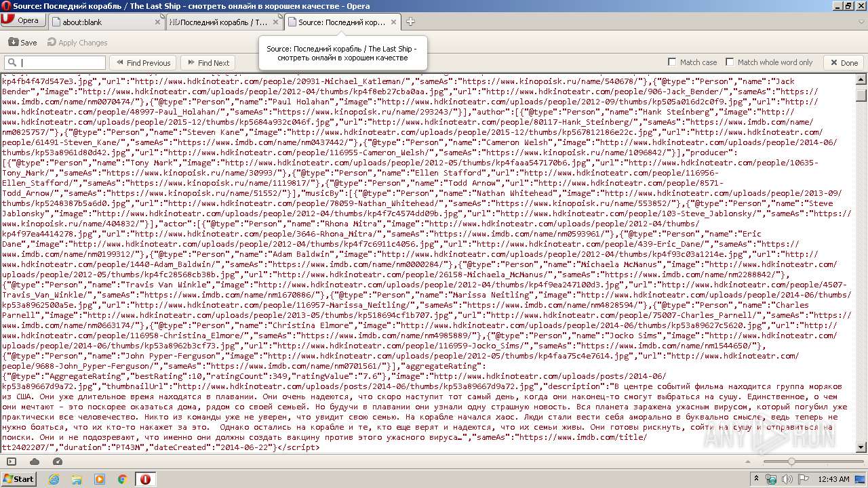The width and height of the screenshot is (868, 488).
Task: Click the taskbar clock showing 12:43 AM
Action: (x=833, y=479)
